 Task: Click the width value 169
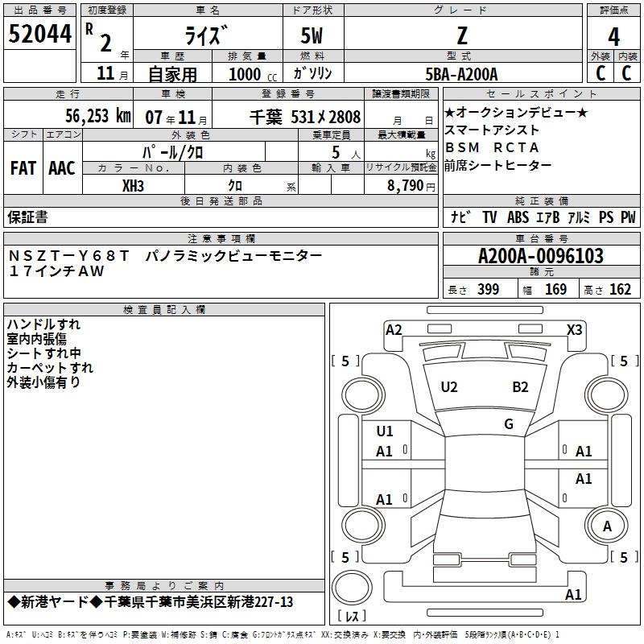pos(555,289)
